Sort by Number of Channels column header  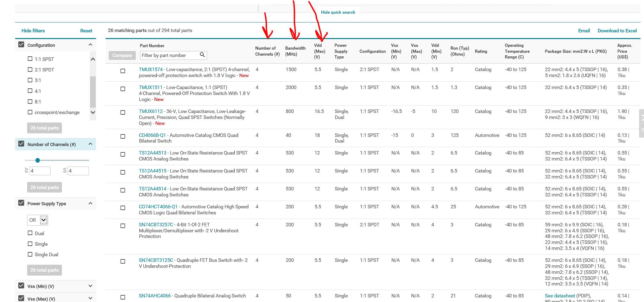pyautogui.click(x=267, y=51)
